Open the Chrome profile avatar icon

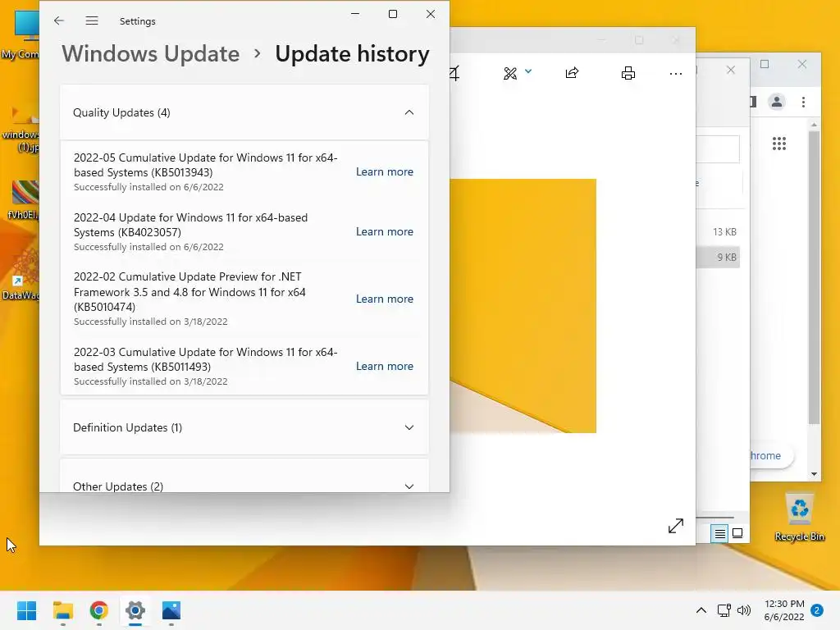pos(776,101)
